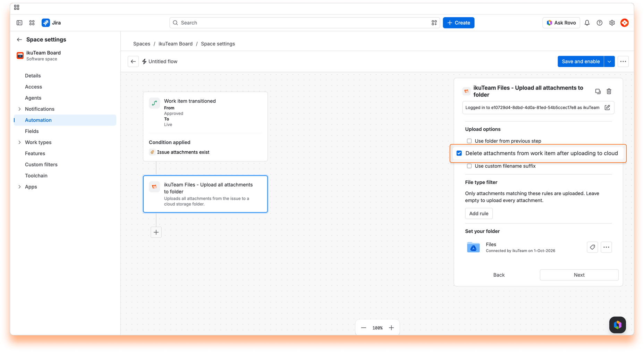The image size is (644, 352).
Task: Click the Create button
Action: coord(458,23)
